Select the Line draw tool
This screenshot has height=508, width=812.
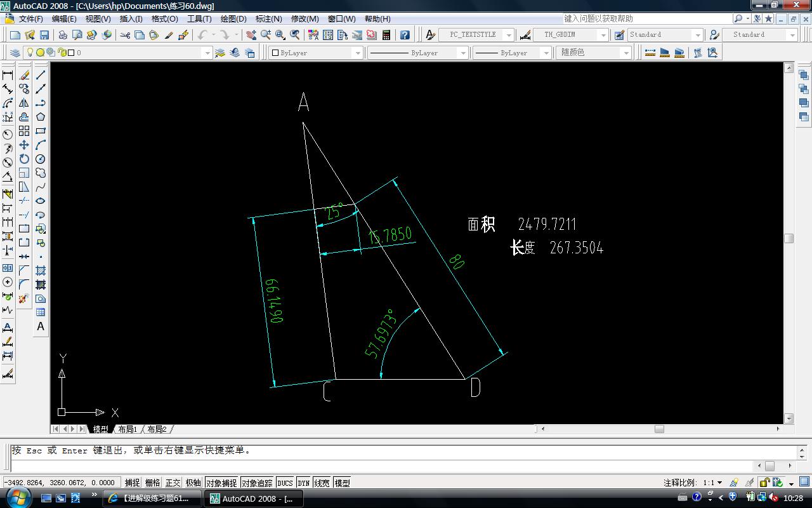[41, 75]
